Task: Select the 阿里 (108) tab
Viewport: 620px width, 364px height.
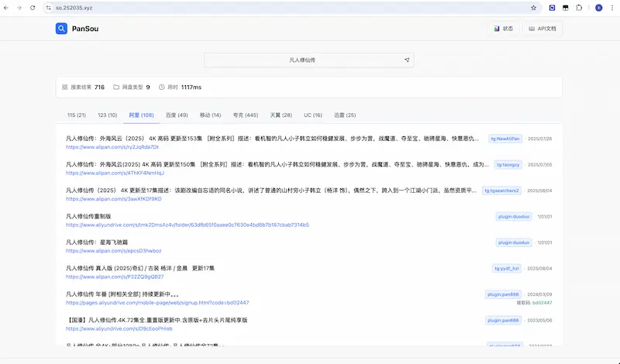Action: click(141, 115)
